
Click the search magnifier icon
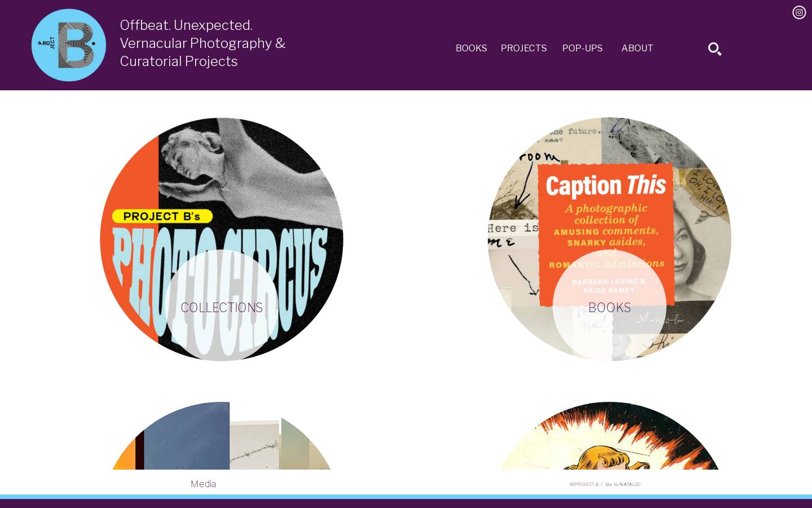[x=714, y=49]
